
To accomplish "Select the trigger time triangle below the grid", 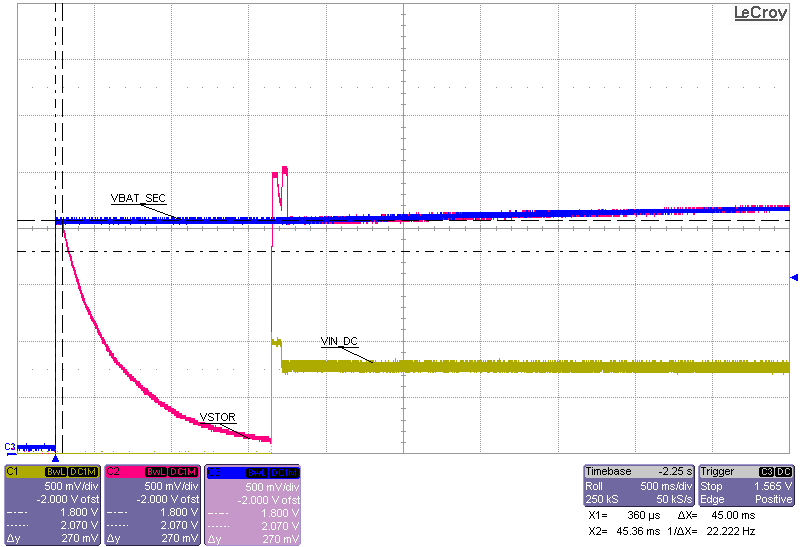I will pyautogui.click(x=56, y=458).
